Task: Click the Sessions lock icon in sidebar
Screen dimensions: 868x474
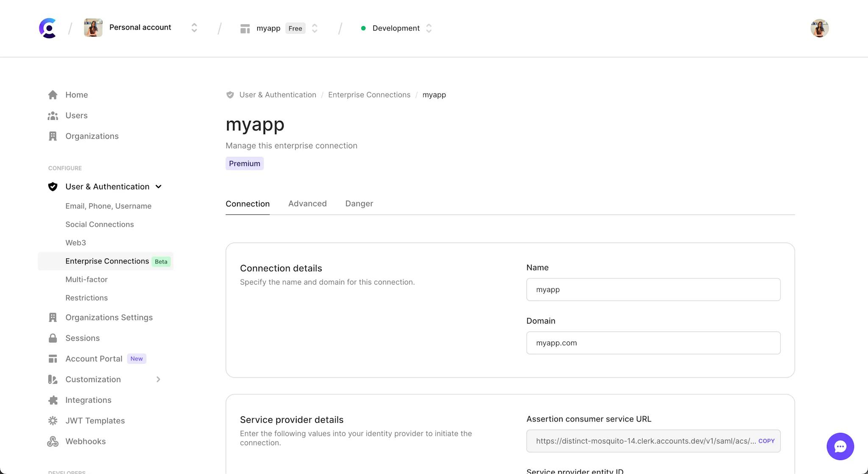Action: 53,338
